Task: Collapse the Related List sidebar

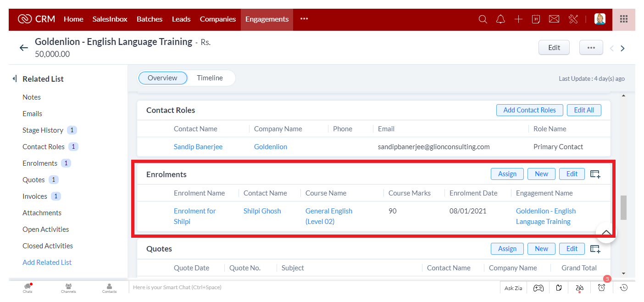Action: (15, 79)
